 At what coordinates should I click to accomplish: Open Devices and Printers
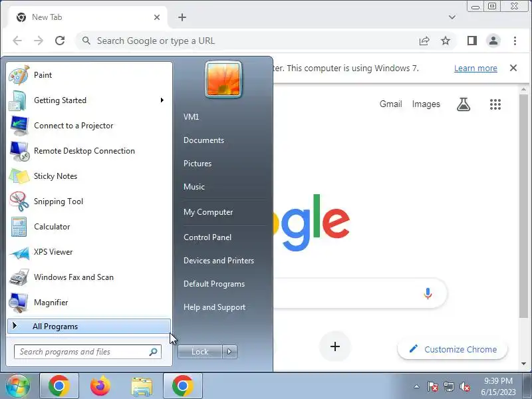[x=219, y=261]
